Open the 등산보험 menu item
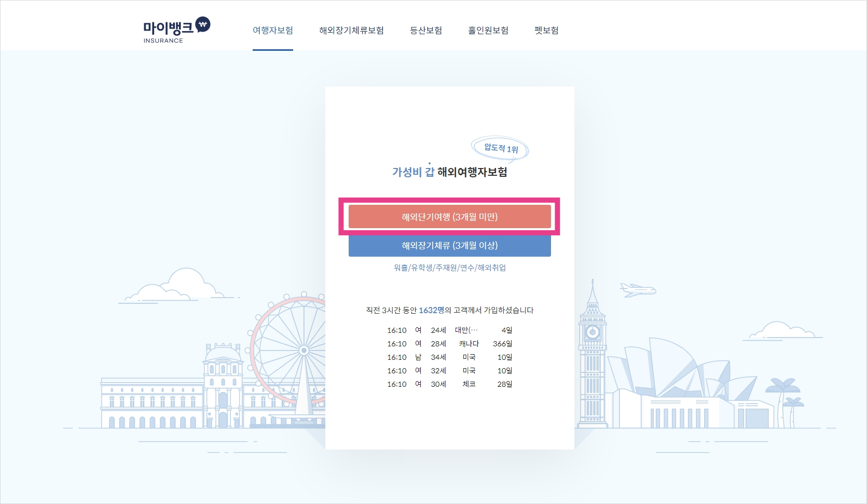Image resolution: width=867 pixels, height=504 pixels. tap(425, 31)
